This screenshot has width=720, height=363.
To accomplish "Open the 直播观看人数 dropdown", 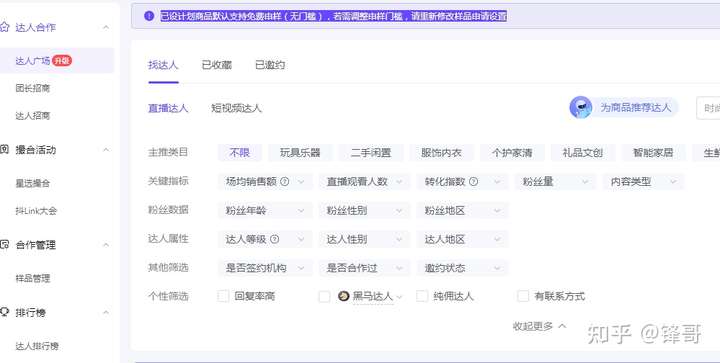I will [x=364, y=182].
